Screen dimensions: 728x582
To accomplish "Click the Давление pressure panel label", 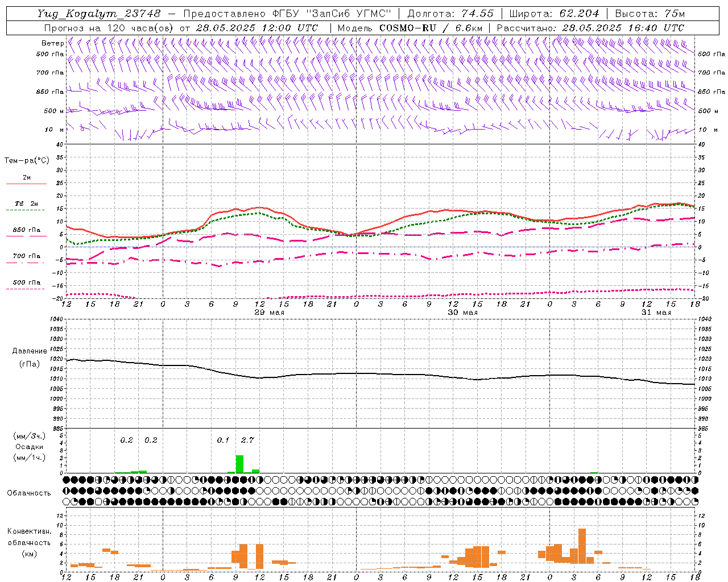I will tap(30, 351).
